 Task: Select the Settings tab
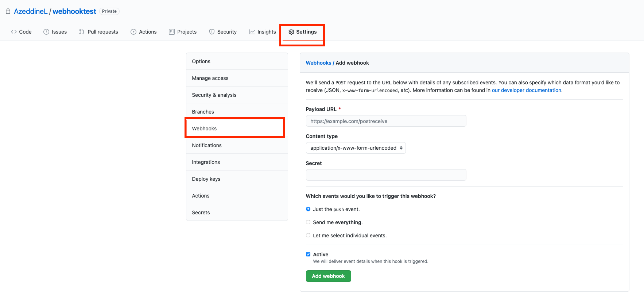pyautogui.click(x=303, y=32)
